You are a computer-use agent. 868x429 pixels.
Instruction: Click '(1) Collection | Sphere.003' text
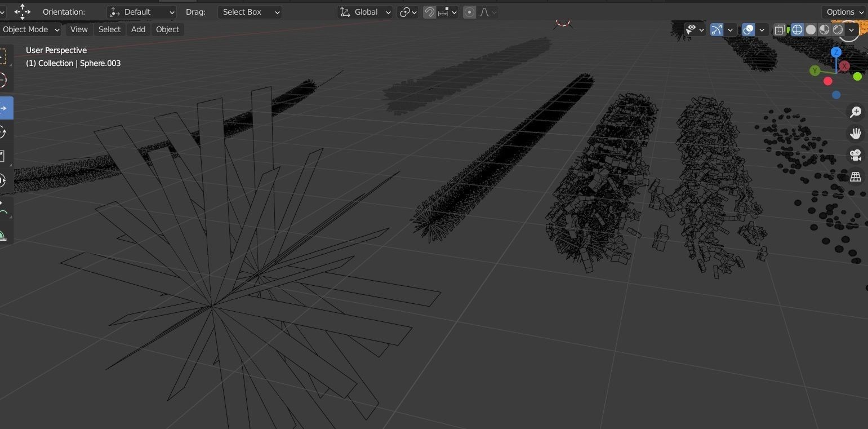[73, 63]
